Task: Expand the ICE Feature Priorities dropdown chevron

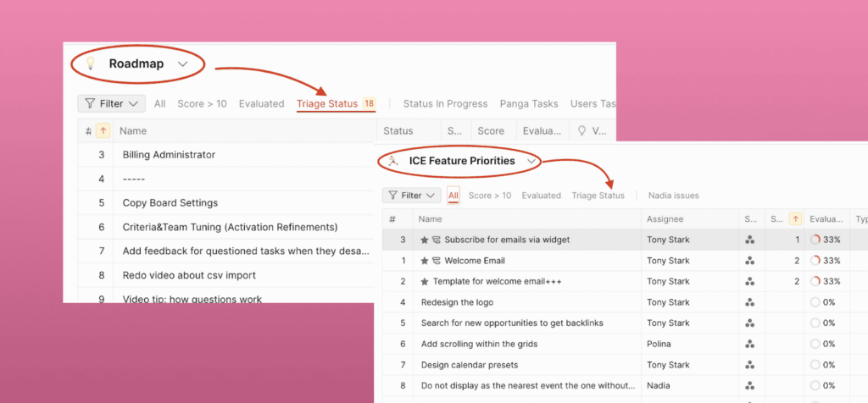Action: point(531,161)
